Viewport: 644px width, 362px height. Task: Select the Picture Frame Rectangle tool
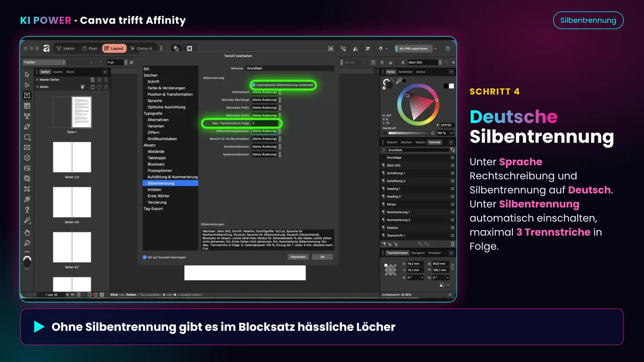(27, 147)
